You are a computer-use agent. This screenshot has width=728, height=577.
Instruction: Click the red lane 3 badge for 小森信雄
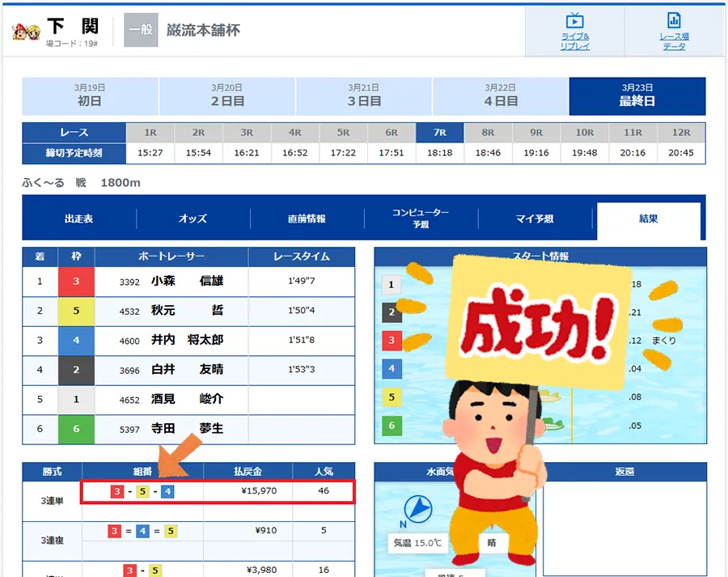(x=76, y=282)
